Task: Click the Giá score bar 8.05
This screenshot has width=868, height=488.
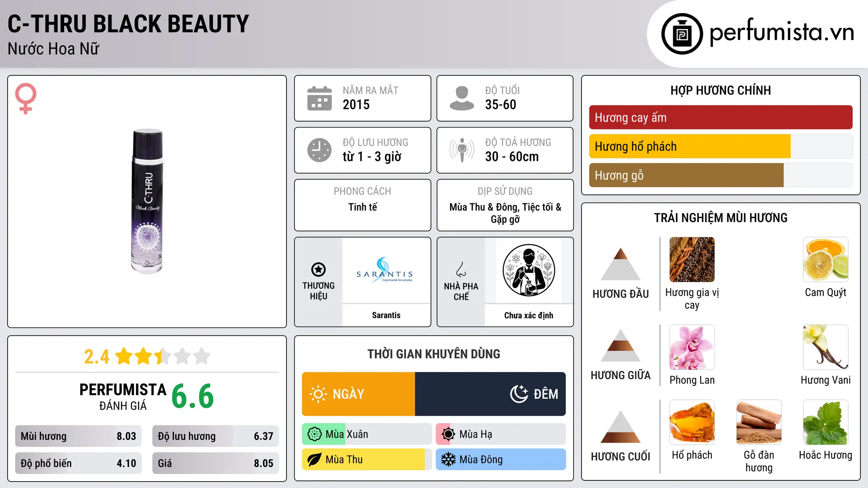Action: 215,463
